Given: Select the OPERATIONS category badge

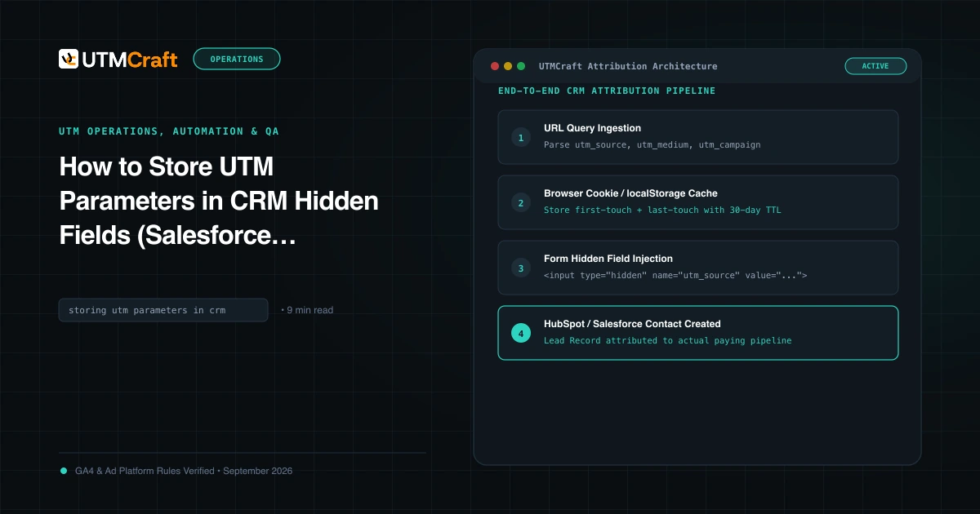Looking at the screenshot, I should 237,59.
